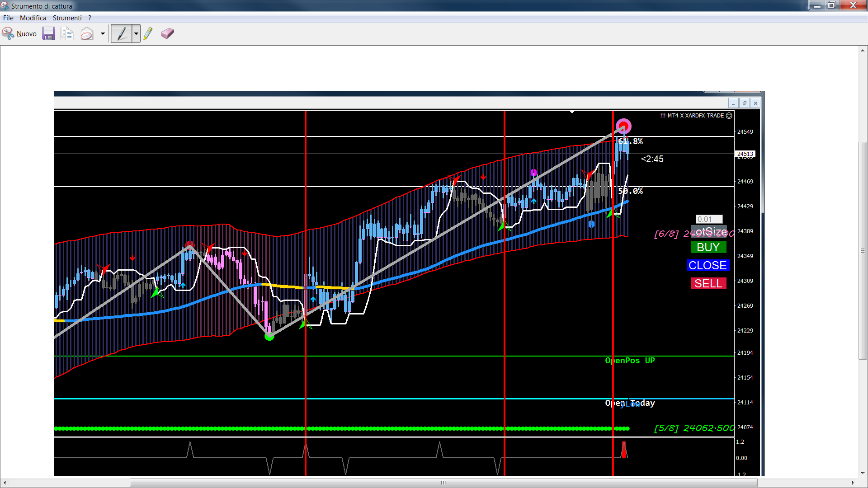Select the Pen tool

point(122,34)
